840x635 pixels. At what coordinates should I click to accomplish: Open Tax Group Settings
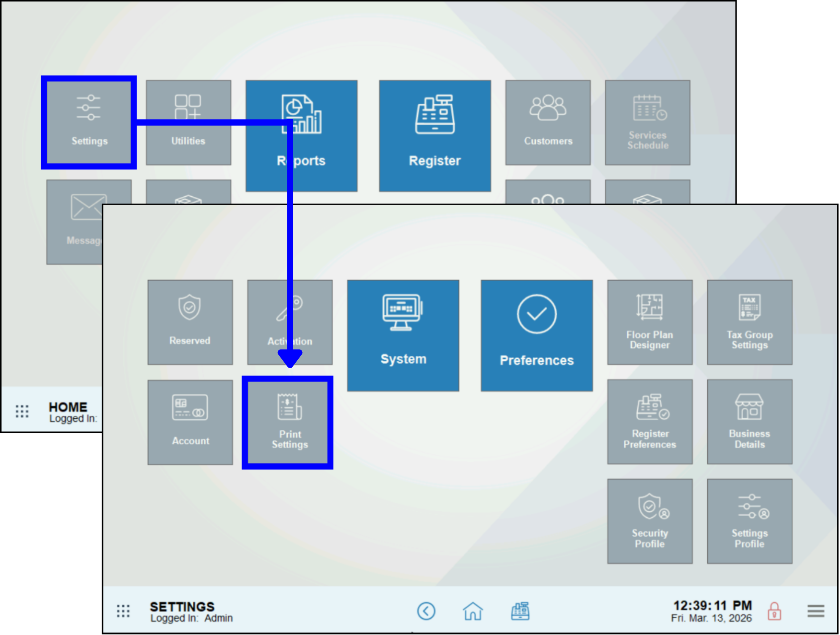tap(749, 322)
